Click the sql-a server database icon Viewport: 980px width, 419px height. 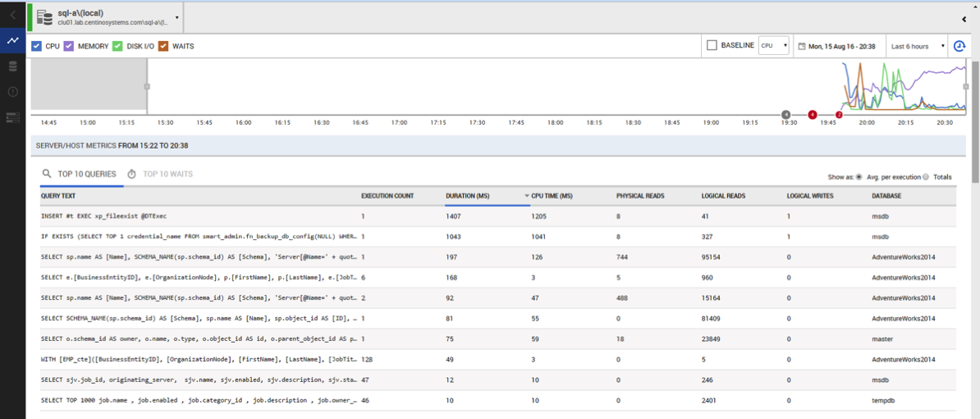point(44,17)
